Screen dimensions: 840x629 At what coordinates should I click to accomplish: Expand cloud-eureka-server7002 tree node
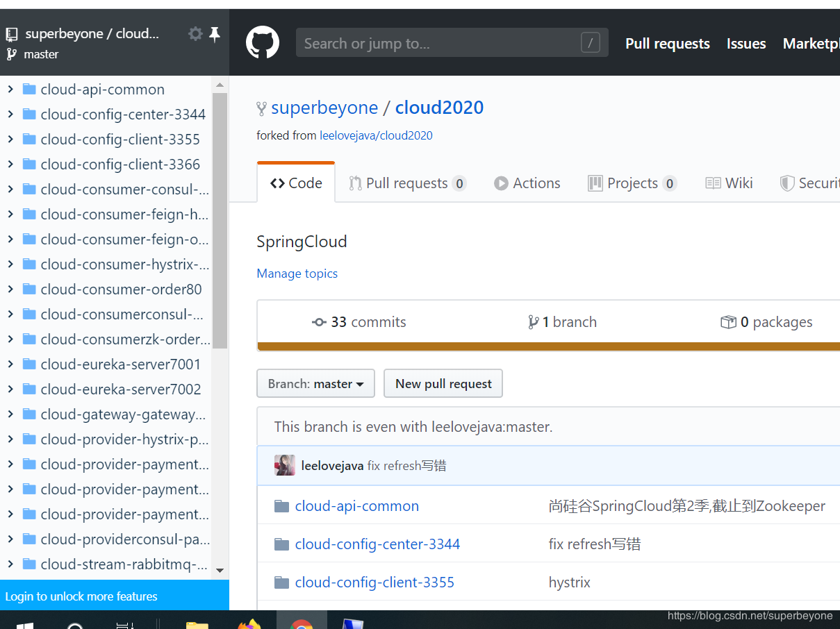pos(10,389)
